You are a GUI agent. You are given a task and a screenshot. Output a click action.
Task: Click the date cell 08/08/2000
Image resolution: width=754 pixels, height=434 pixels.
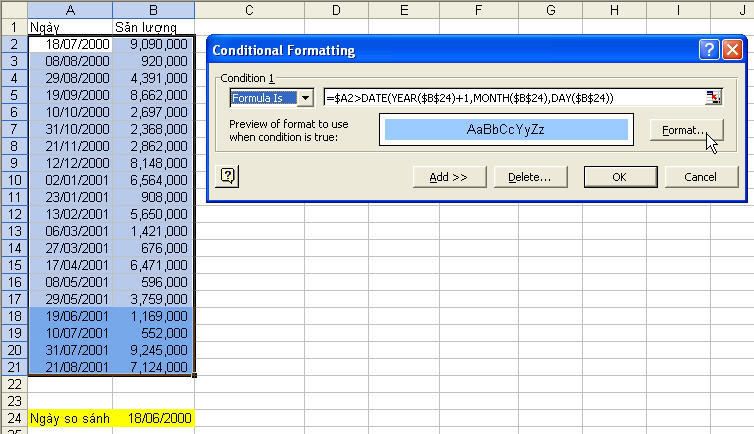point(70,61)
